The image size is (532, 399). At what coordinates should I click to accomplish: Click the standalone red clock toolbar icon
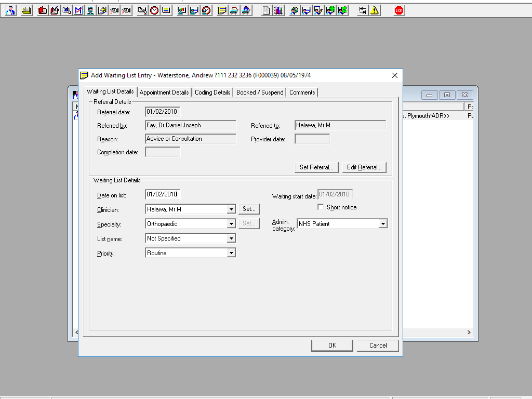pos(154,10)
